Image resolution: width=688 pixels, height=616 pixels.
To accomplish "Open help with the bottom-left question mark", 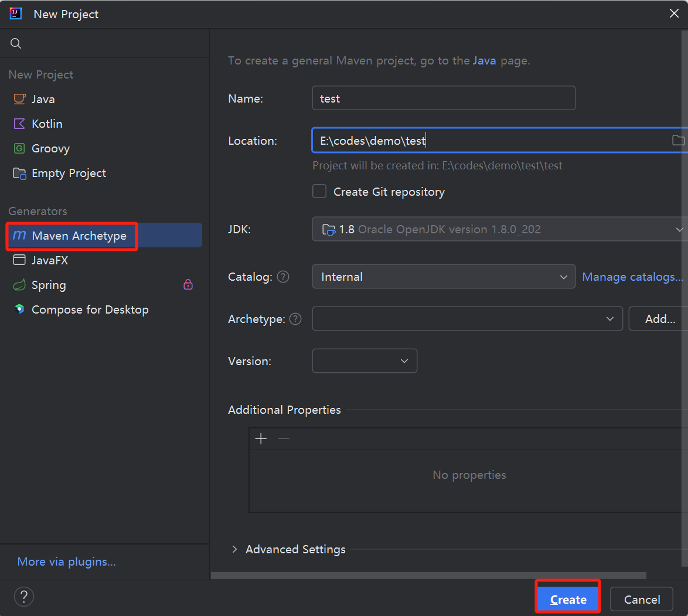I will (24, 597).
